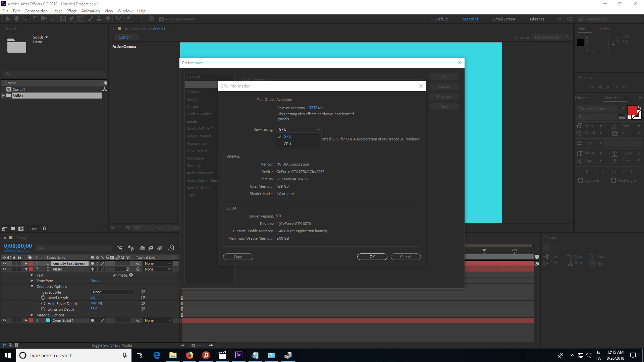The height and width of the screenshot is (362, 644).
Task: Expand the Solids folder in Project
Action: pyautogui.click(x=4, y=96)
